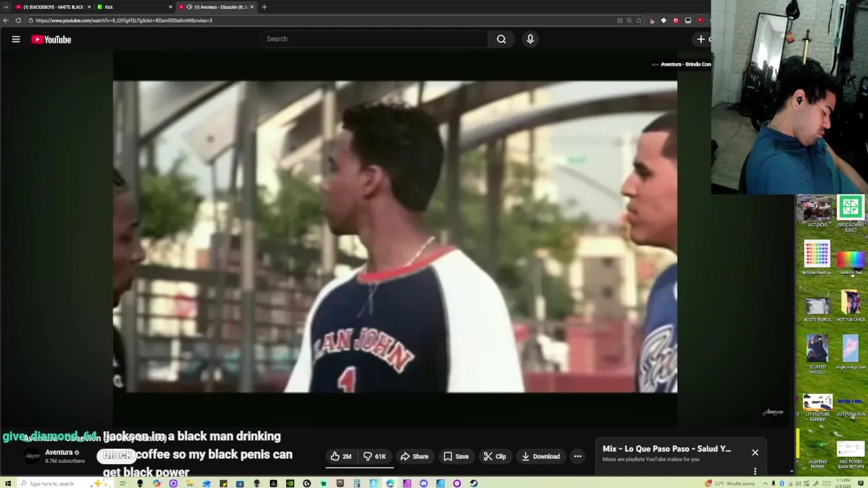Open the zoom magnifier icon in address bar
868x488 pixels.
[629, 20]
